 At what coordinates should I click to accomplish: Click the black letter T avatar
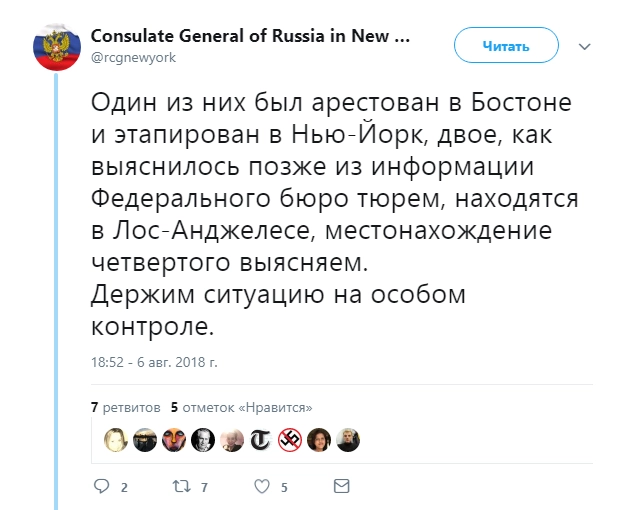261,439
